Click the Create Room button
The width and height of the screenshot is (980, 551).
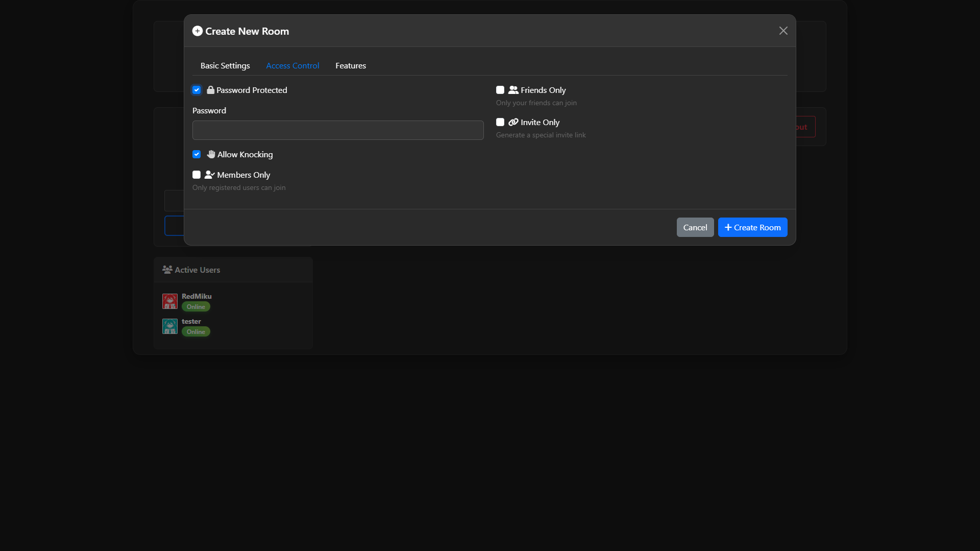pyautogui.click(x=752, y=227)
